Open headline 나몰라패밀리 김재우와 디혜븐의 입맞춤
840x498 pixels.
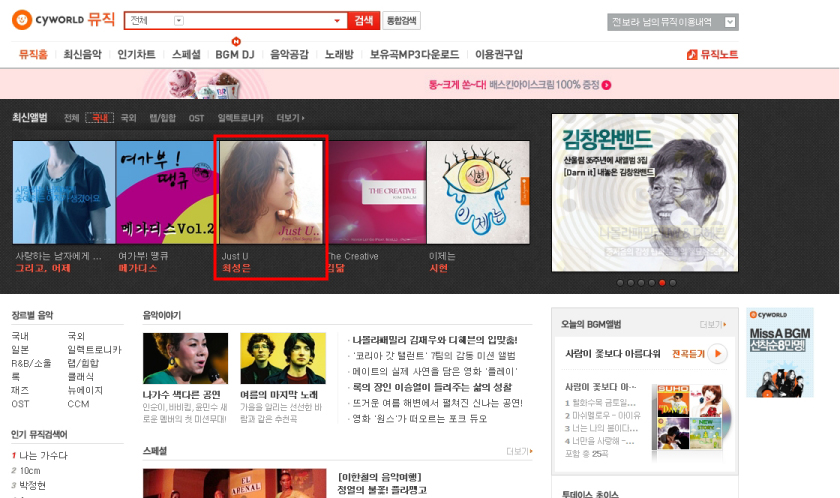pos(434,340)
